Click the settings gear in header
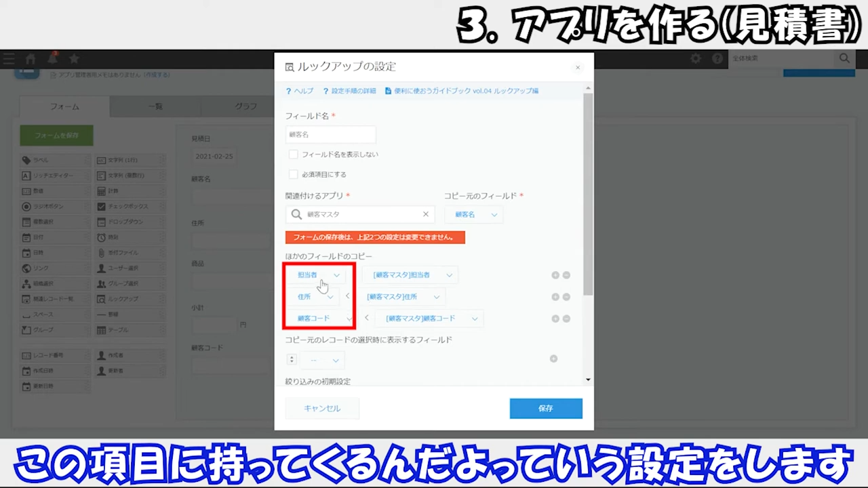The width and height of the screenshot is (868, 488). (x=696, y=59)
